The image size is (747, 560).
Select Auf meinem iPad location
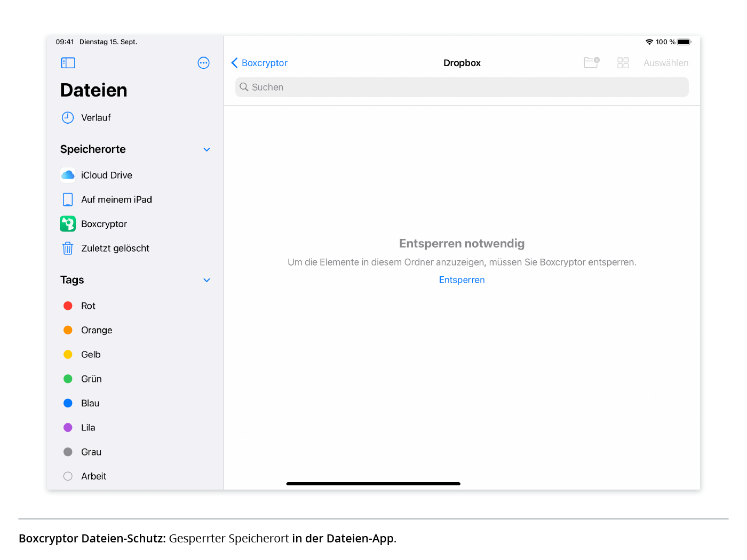pos(116,199)
